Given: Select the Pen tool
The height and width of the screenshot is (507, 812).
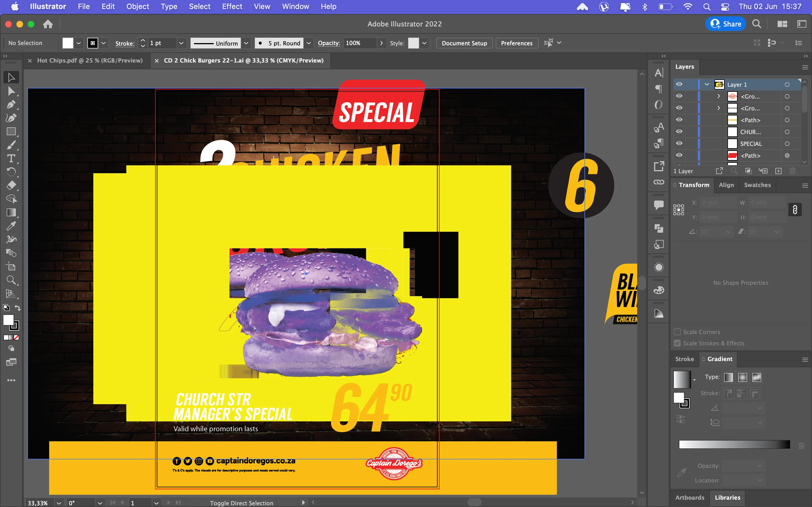Looking at the screenshot, I should (x=11, y=104).
